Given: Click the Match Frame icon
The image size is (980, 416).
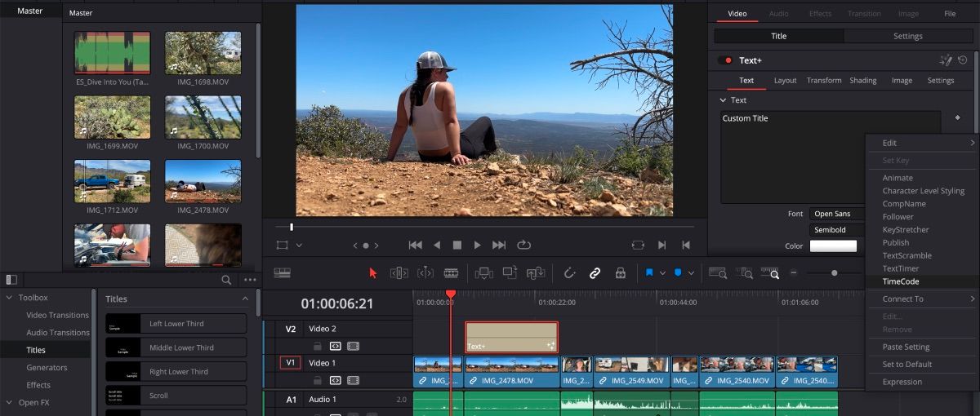Looking at the screenshot, I should pyautogui.click(x=638, y=245).
